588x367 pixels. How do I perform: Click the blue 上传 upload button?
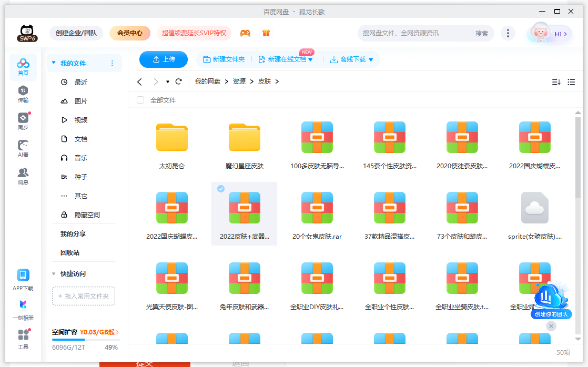click(x=164, y=59)
